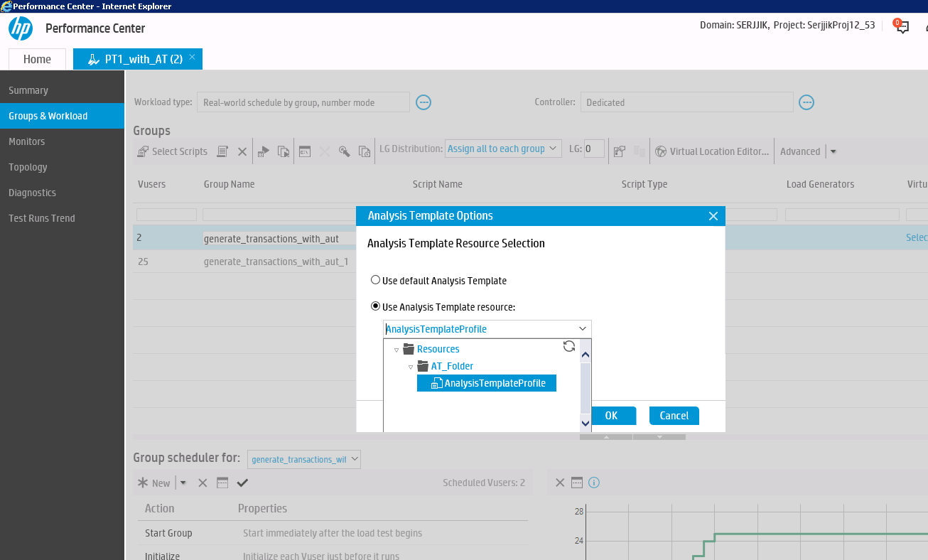Click the Workload type text field
928x560 pixels.
[x=303, y=102]
